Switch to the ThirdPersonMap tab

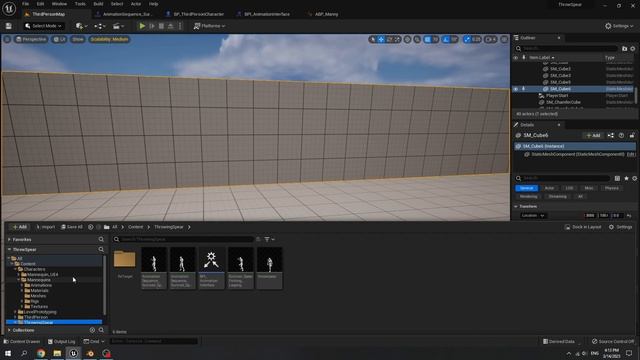pyautogui.click(x=48, y=14)
